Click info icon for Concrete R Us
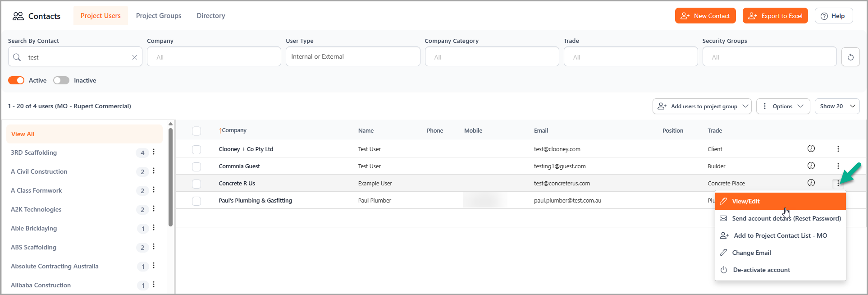The width and height of the screenshot is (868, 295). (811, 183)
